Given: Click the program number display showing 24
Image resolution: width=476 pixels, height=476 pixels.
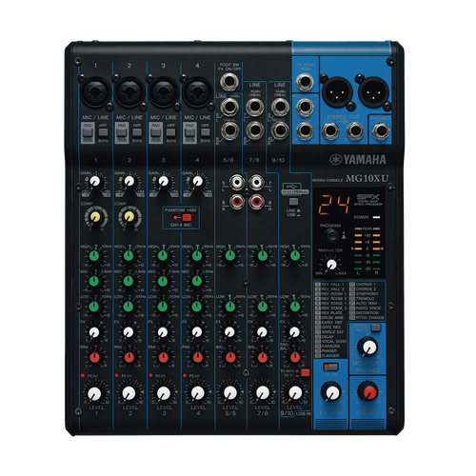Looking at the screenshot, I should click(x=334, y=205).
